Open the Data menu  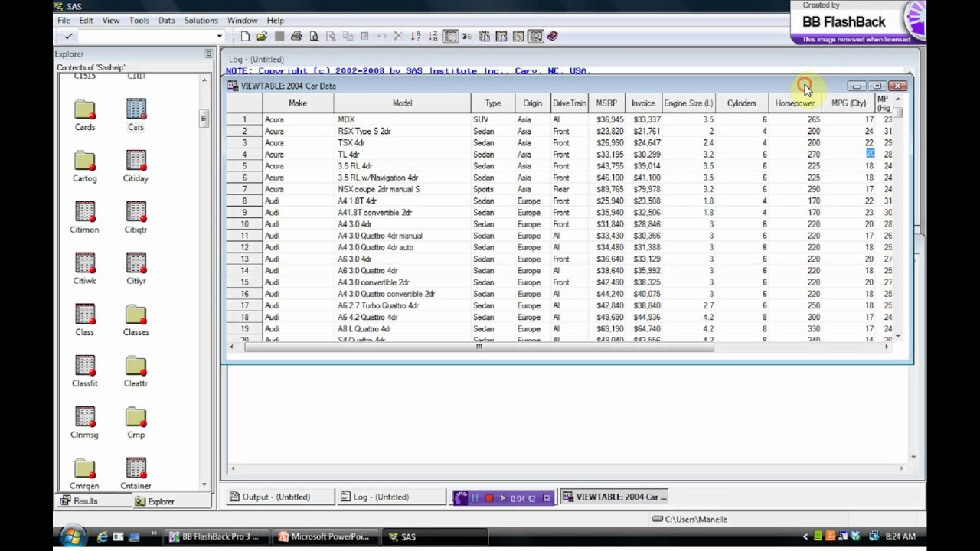(167, 21)
